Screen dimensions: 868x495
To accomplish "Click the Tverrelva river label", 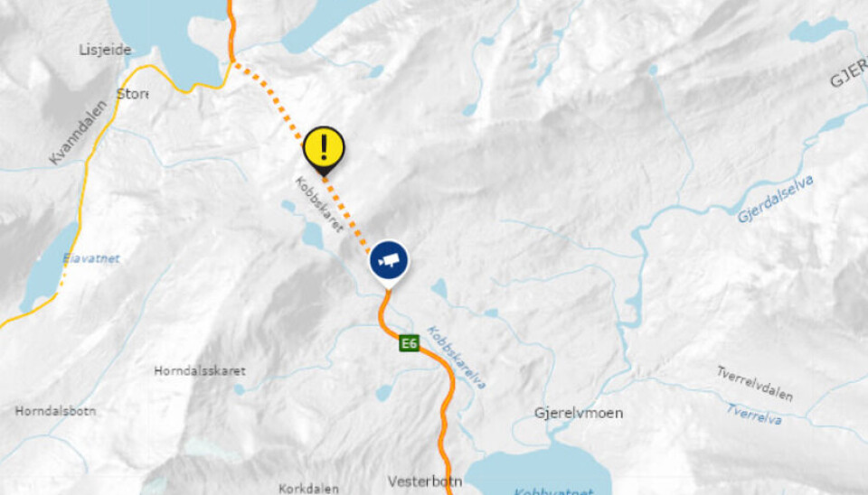I will (x=754, y=415).
